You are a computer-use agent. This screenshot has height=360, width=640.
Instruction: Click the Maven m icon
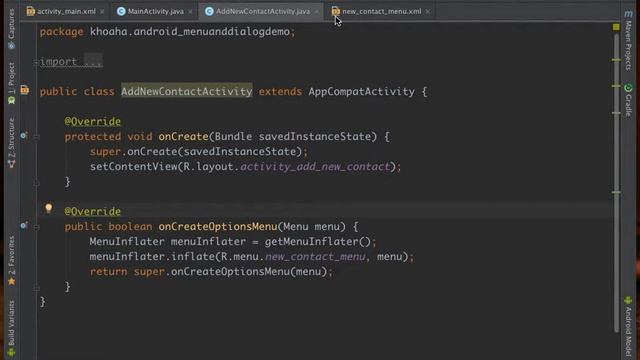click(x=628, y=14)
